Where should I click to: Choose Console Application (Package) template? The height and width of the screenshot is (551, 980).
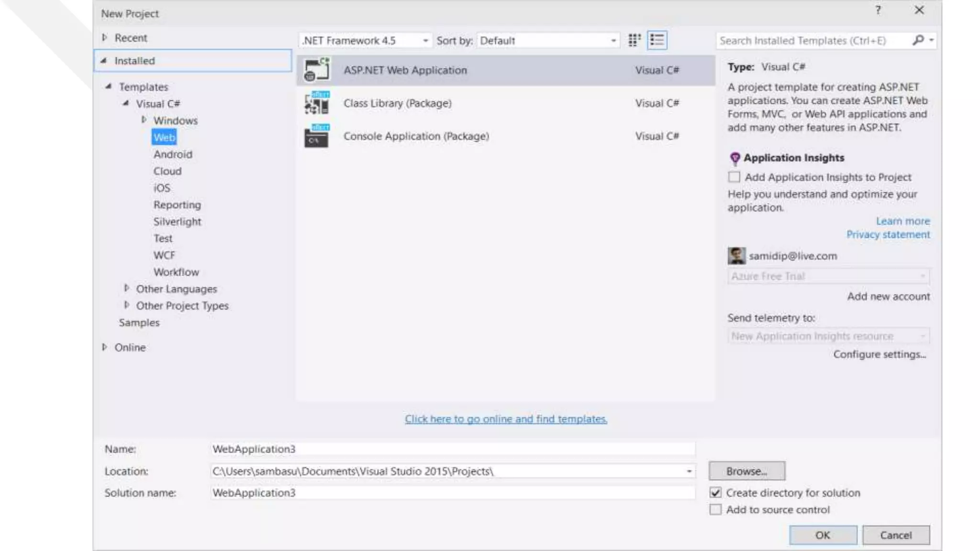click(x=506, y=136)
